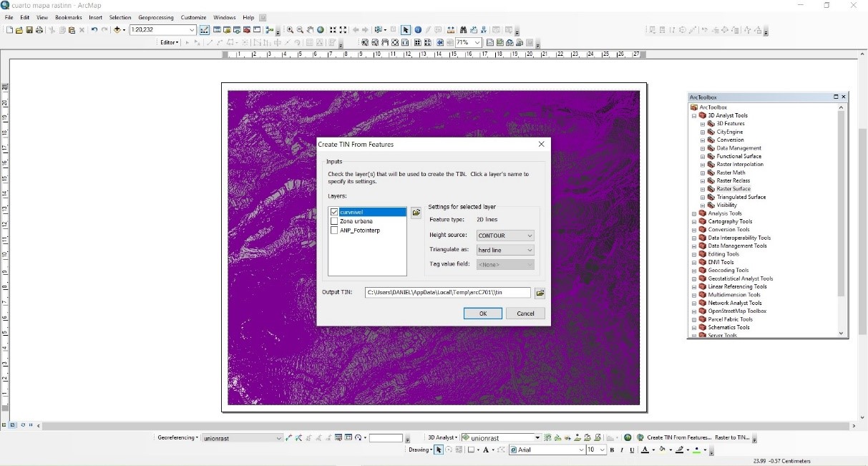Click the Add Data toolbar icon
This screenshot has width=868, height=466.
(x=117, y=30)
